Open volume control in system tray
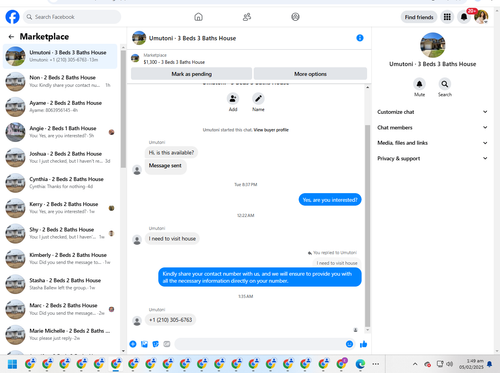The image size is (500, 373). pos(450,364)
